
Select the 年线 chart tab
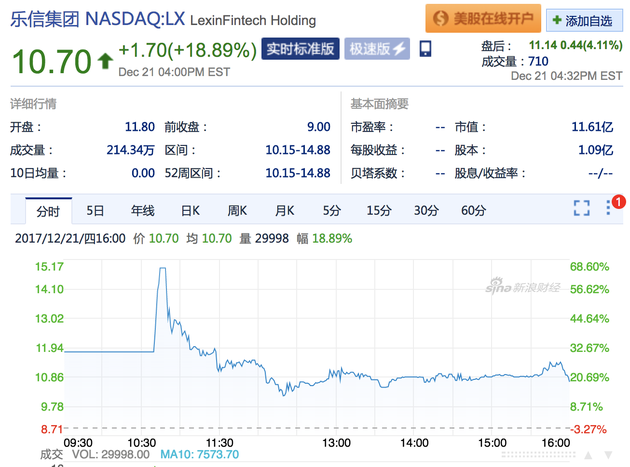coord(143,211)
